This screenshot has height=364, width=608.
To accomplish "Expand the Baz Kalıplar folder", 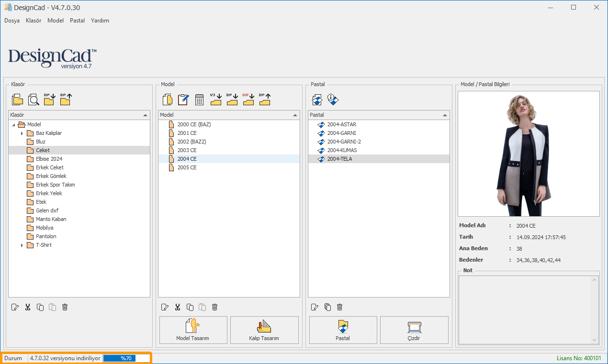I will tap(22, 133).
